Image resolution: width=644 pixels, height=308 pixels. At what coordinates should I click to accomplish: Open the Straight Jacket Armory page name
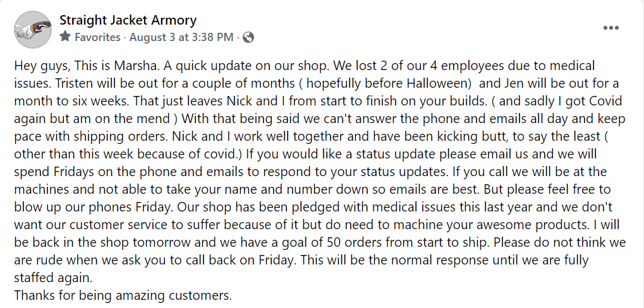click(128, 20)
